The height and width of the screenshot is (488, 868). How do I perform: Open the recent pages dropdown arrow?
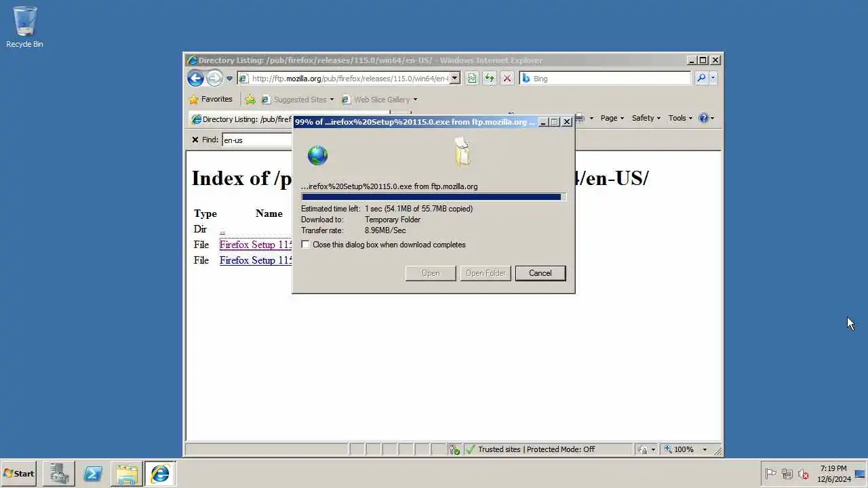pos(229,79)
